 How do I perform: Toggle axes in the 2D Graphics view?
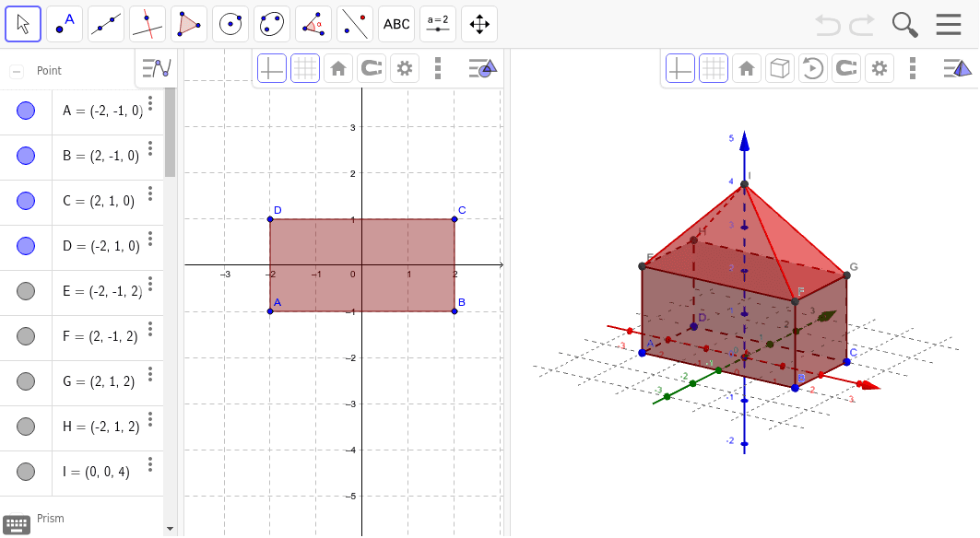click(x=272, y=68)
